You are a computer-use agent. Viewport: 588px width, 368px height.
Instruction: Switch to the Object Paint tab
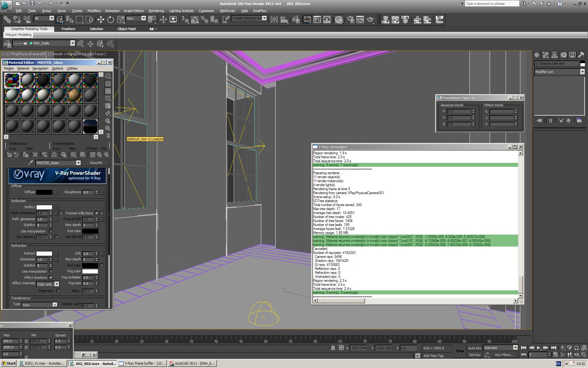(x=126, y=29)
